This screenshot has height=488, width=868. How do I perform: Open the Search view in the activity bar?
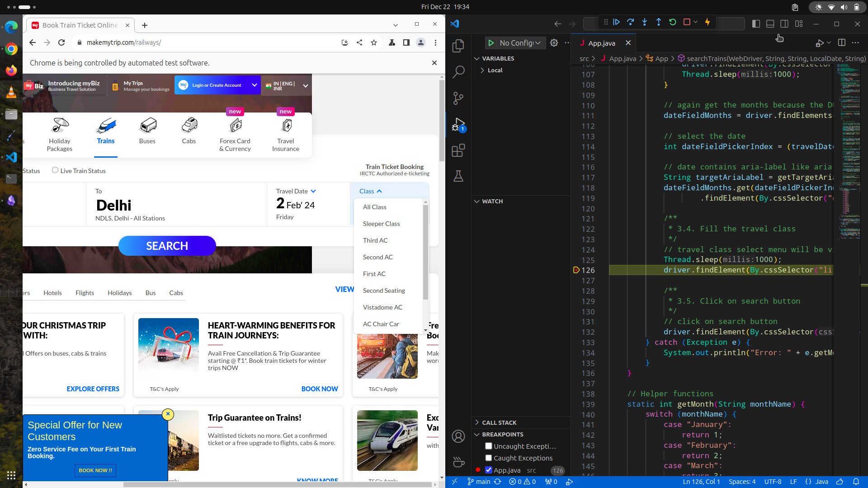458,71
